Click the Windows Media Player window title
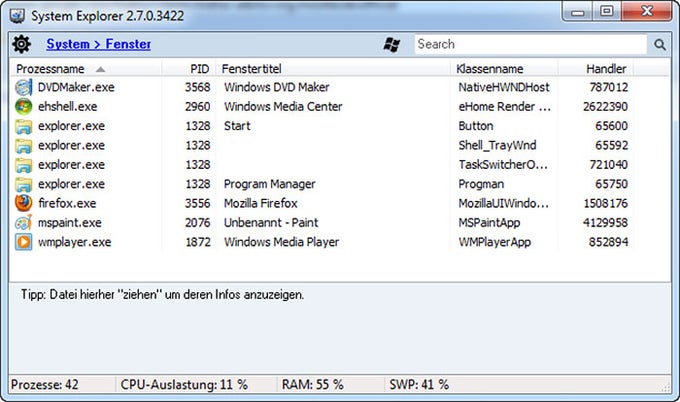680x402 pixels. tap(281, 242)
